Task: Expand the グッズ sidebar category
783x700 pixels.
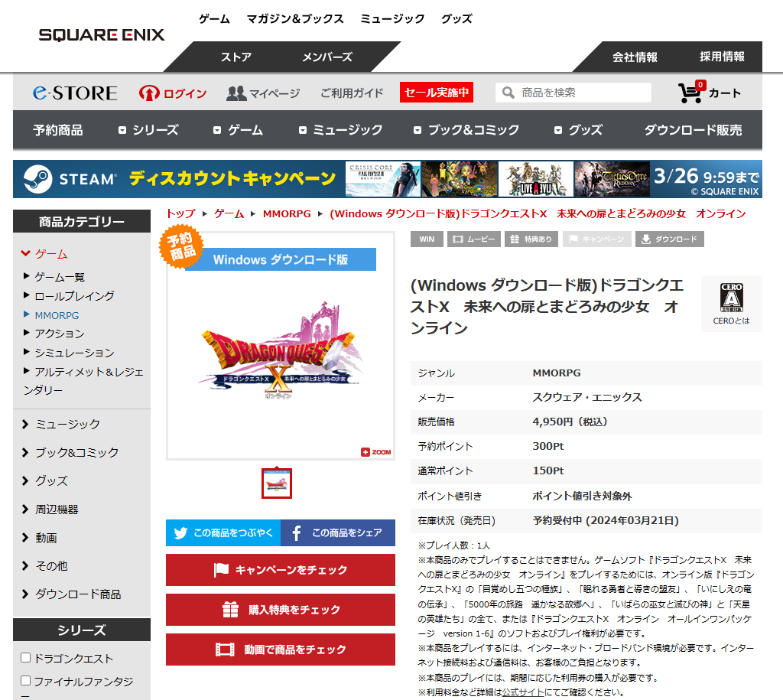Action: coord(44,481)
